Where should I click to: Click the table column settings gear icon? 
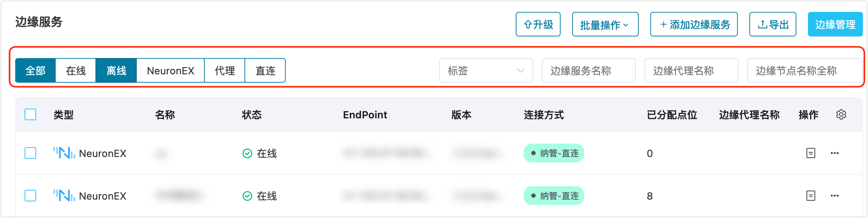(841, 115)
